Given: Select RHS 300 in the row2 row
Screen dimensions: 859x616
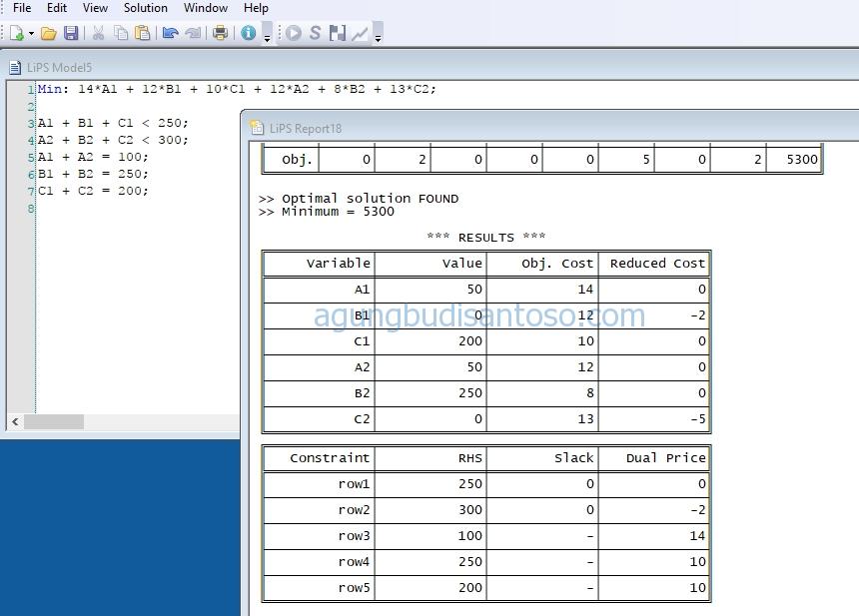Looking at the screenshot, I should [x=430, y=510].
